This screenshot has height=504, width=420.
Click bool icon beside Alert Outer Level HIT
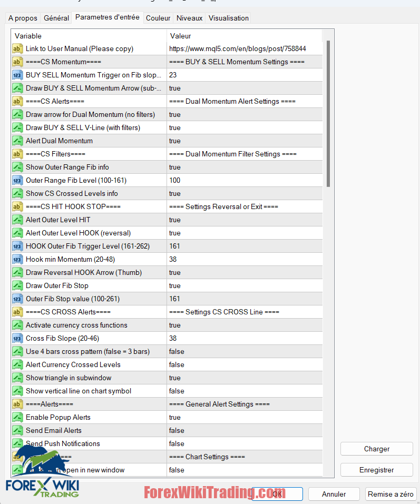tap(17, 220)
